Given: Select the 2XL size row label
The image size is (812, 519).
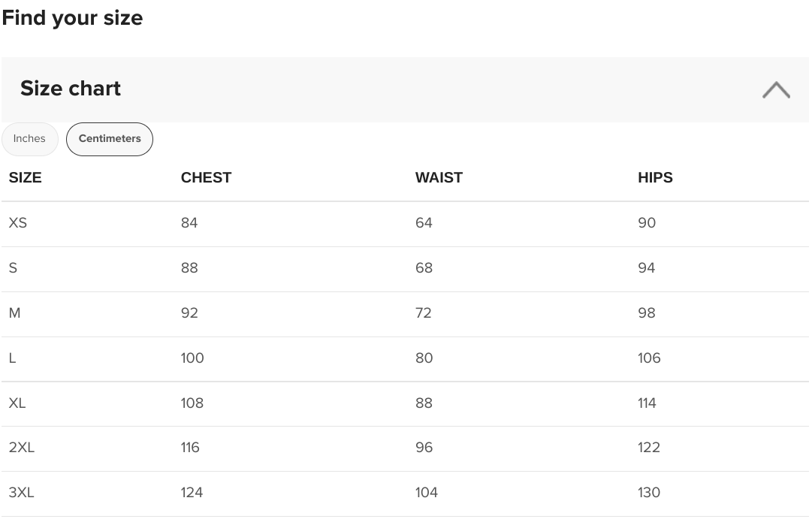Looking at the screenshot, I should coord(21,448).
